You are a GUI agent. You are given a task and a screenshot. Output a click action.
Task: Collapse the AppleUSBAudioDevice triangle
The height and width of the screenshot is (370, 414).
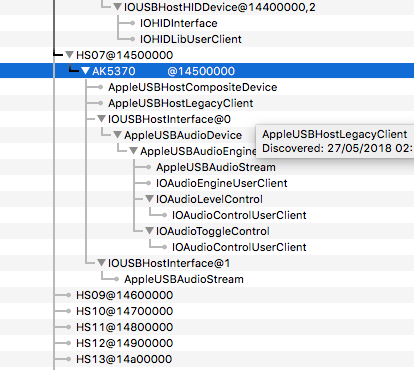pos(117,135)
